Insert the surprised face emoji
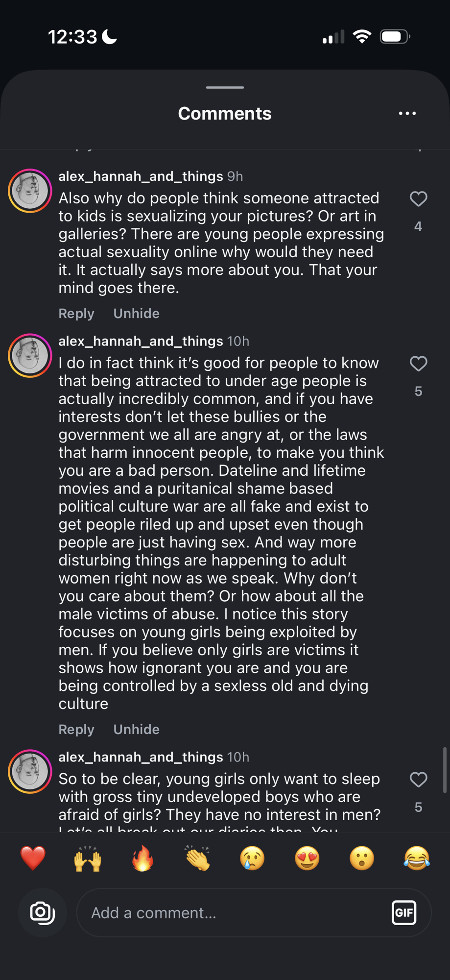 [362, 858]
